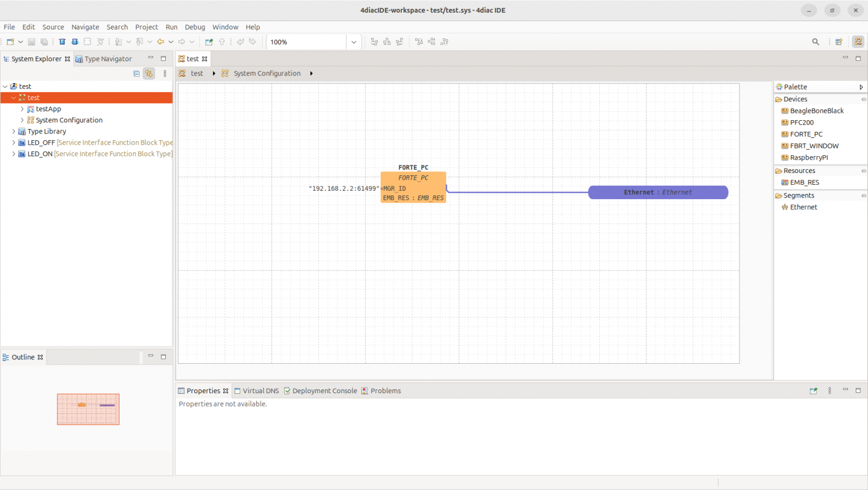
Task: Expand the LED_ON function block node
Action: coord(14,154)
